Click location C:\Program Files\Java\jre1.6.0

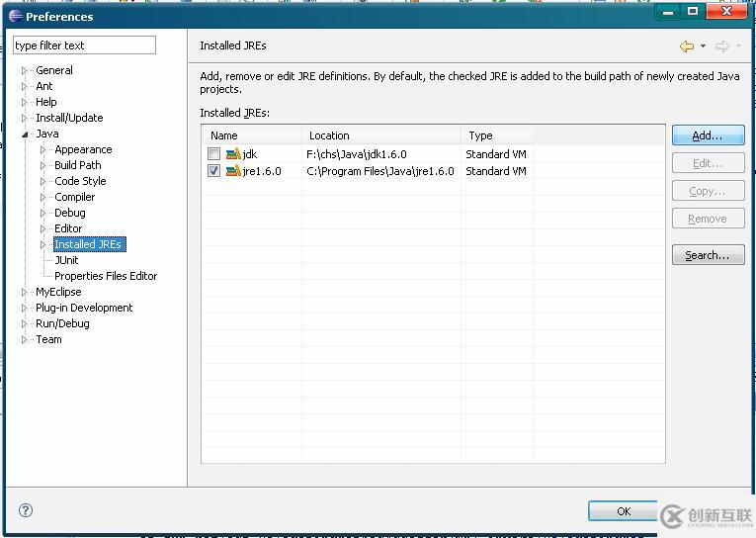(x=380, y=171)
